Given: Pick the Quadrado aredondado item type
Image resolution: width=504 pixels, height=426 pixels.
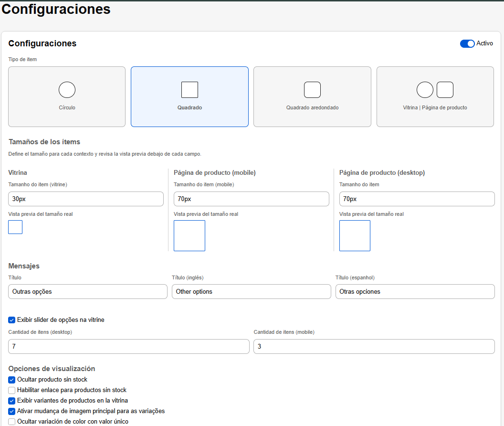Looking at the screenshot, I should 312,96.
